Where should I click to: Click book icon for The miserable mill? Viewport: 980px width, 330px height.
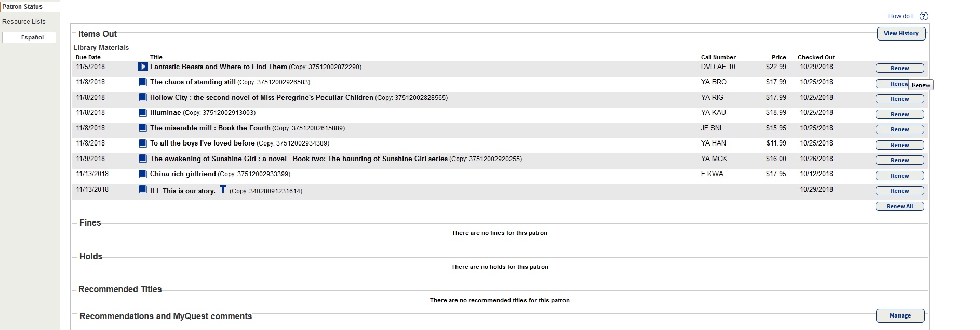[x=143, y=128]
